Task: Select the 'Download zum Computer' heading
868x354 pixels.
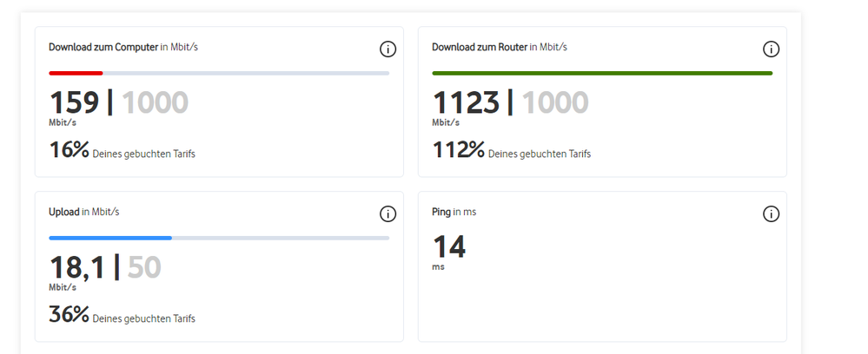Action: click(x=103, y=47)
